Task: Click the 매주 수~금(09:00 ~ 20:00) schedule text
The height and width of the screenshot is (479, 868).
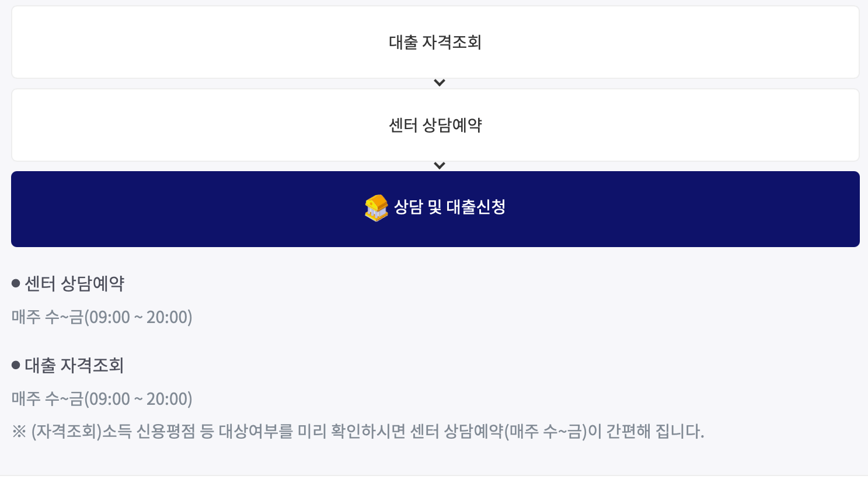Action: (102, 317)
